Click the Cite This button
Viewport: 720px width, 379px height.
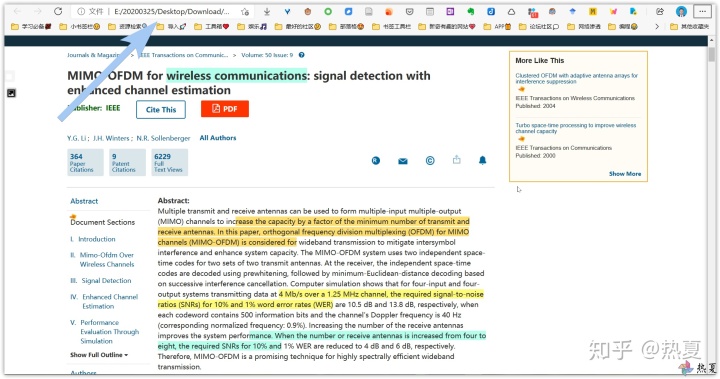pyautogui.click(x=161, y=109)
